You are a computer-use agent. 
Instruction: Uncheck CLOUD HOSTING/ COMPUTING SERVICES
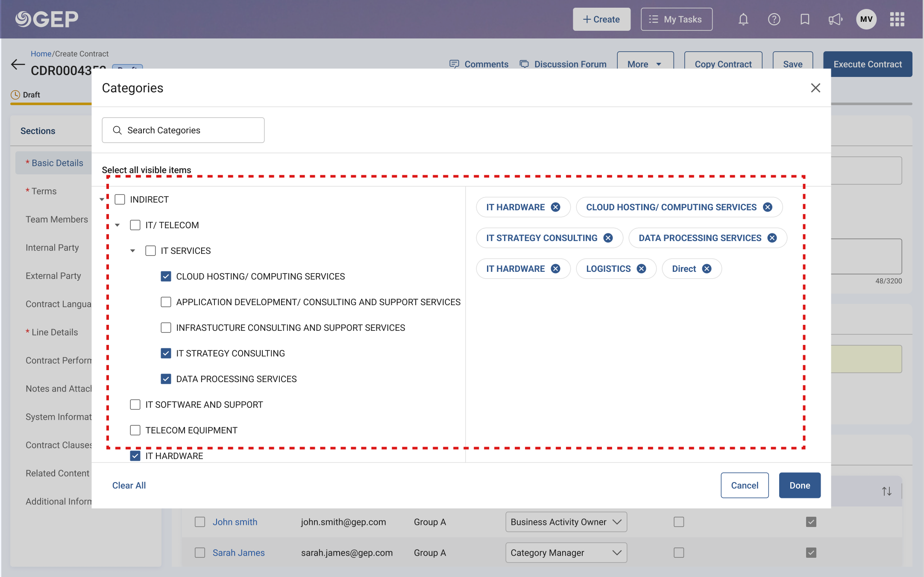[x=166, y=277]
